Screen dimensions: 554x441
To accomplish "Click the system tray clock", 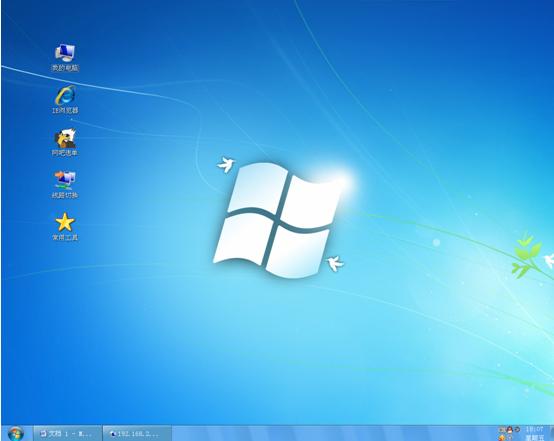I will [x=535, y=434].
